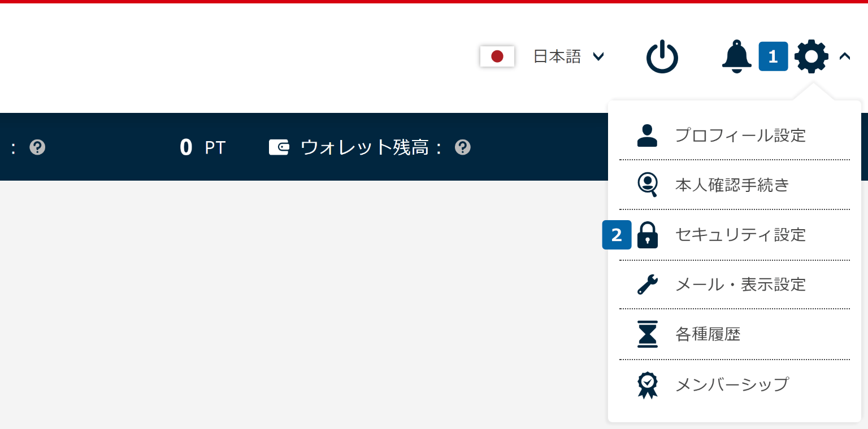
Task: Select 各種履歴 menu item
Action: pos(735,334)
